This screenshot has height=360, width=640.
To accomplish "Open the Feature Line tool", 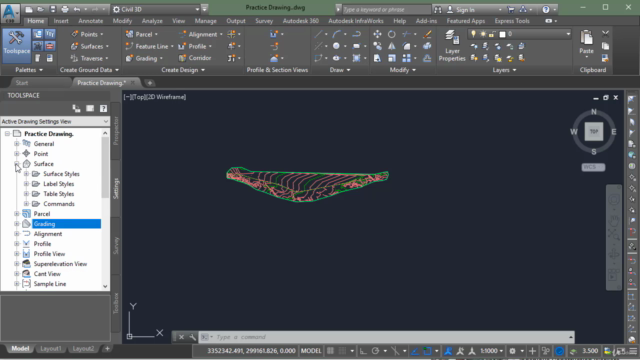I will pos(150,47).
